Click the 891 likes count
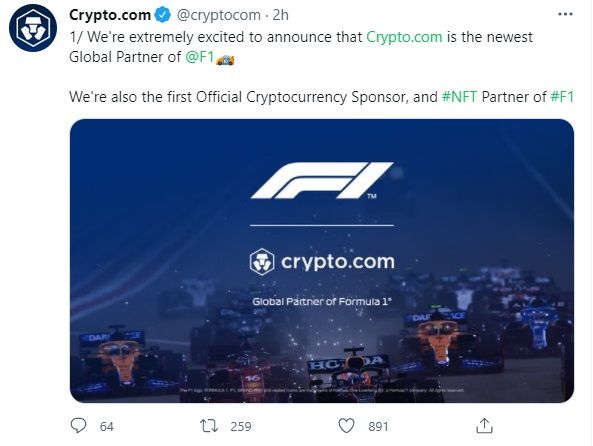This screenshot has height=446, width=593. tap(379, 427)
